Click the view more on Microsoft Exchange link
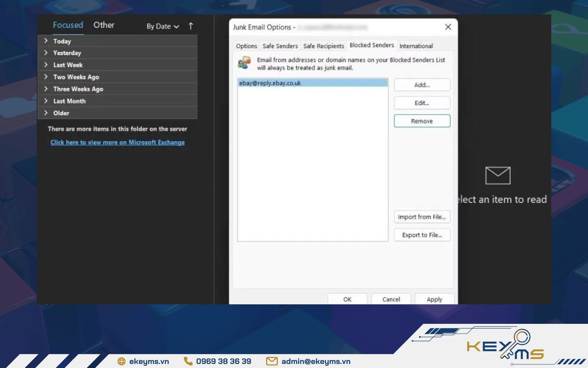 pos(118,142)
